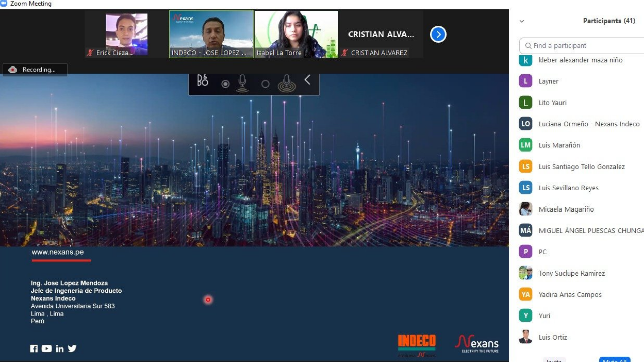644x362 pixels.
Task: Click Find a participant search field
Action: tap(584, 46)
